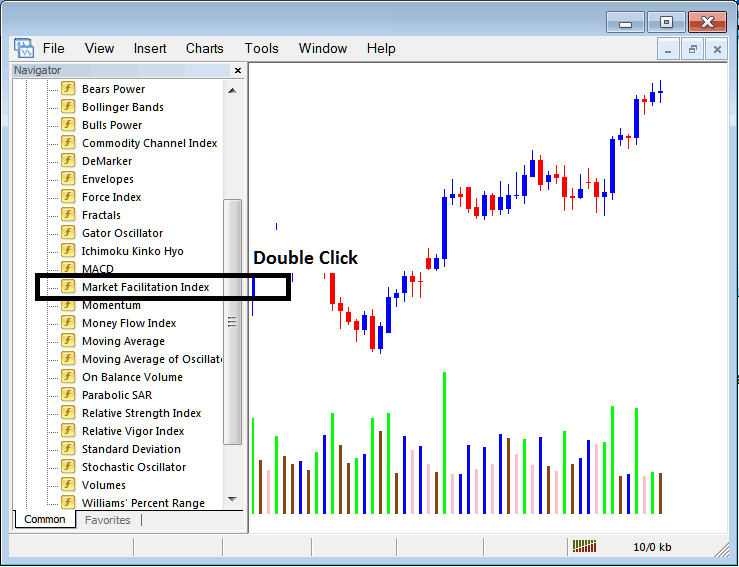
Task: Click the Market Facilitation Index icon
Action: pyautogui.click(x=68, y=287)
